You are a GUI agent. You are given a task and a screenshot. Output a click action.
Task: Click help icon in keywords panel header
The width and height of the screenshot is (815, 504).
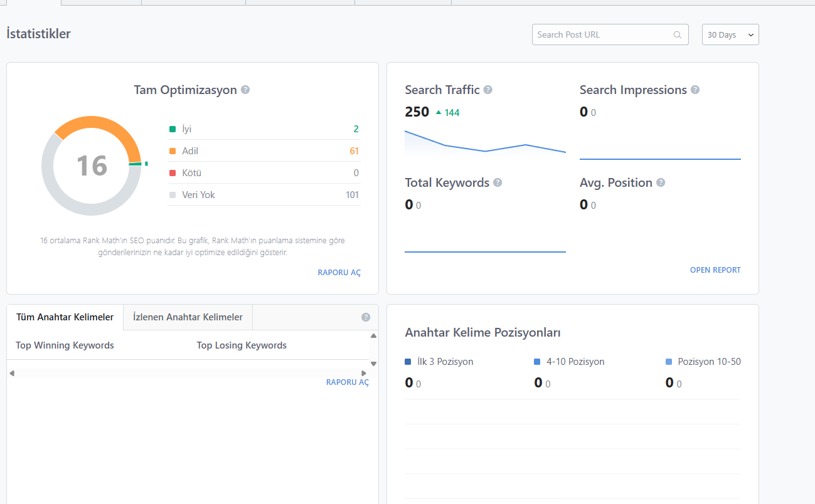click(x=366, y=317)
